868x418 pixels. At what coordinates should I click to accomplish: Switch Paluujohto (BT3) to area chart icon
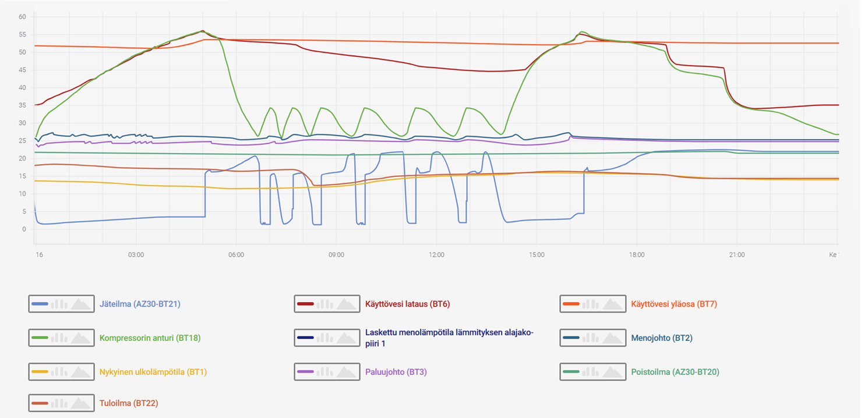tap(347, 371)
